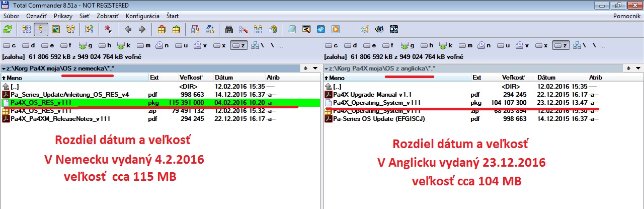Open left panel favorites asterisk hotlist
644x209 pixels.
click(x=306, y=68)
